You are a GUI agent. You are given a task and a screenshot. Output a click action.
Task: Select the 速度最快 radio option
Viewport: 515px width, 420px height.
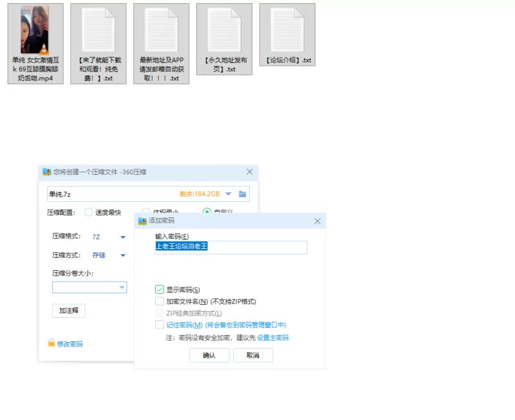(x=89, y=212)
